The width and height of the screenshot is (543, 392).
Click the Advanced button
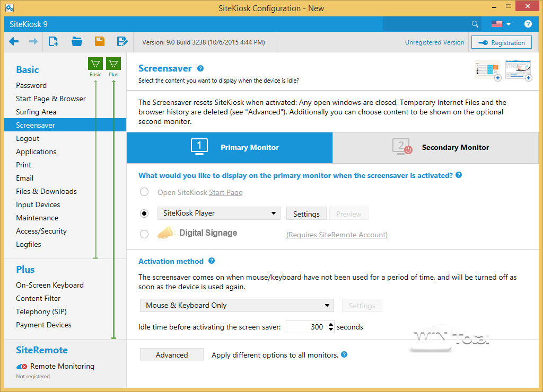pos(172,355)
